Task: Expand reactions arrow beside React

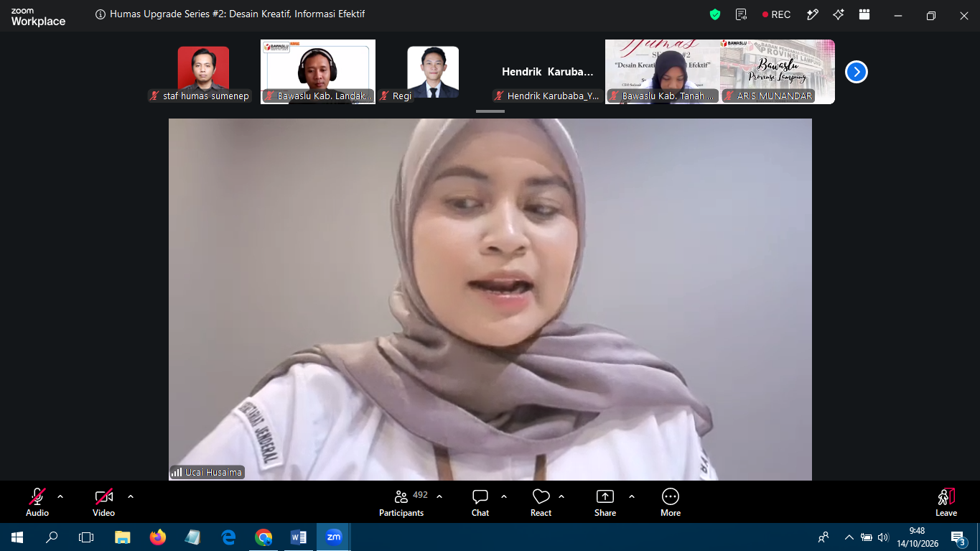Action: pos(561,496)
